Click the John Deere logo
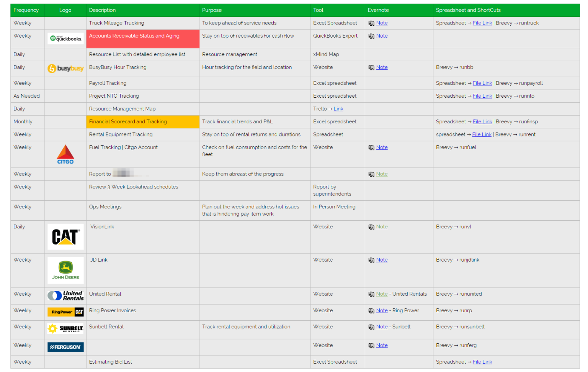This screenshot has width=588, height=372. pos(65,270)
